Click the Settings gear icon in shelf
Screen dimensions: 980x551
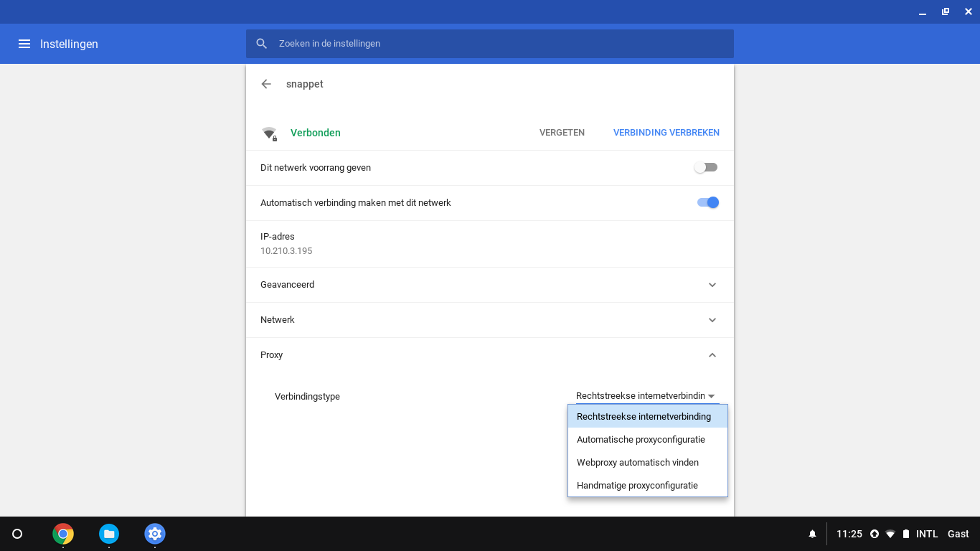pyautogui.click(x=155, y=534)
